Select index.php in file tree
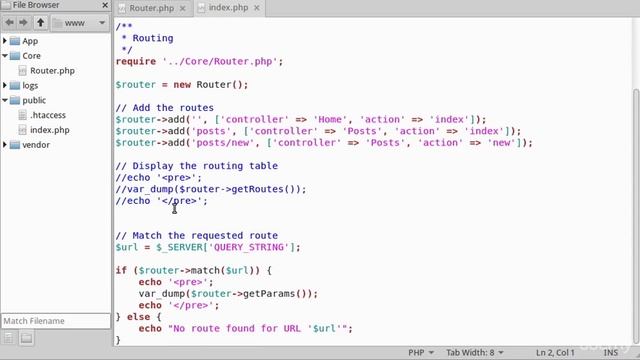This screenshot has width=640, height=360. point(50,130)
